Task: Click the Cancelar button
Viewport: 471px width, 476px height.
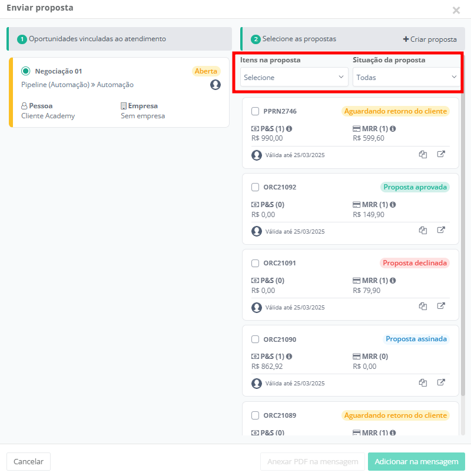Action: tap(29, 462)
